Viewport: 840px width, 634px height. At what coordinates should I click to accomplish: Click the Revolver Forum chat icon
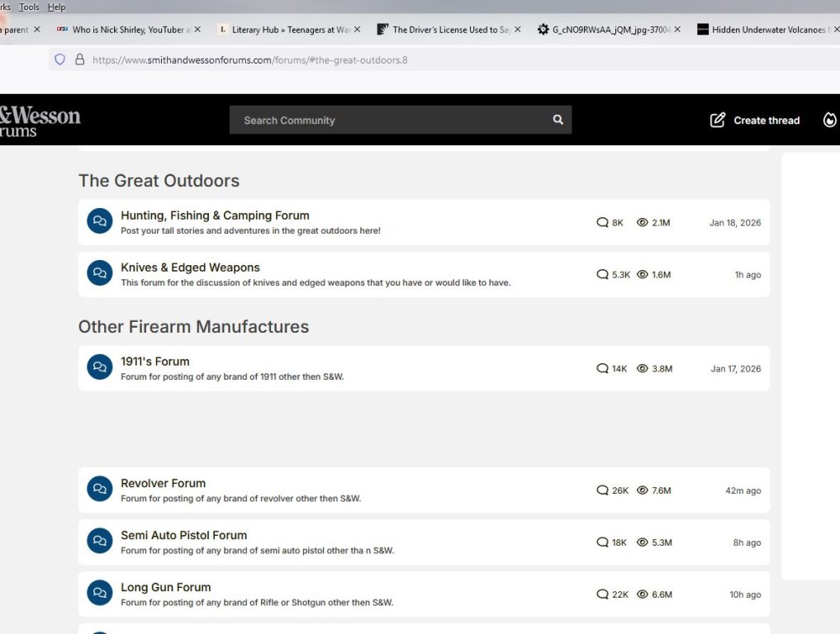tap(100, 490)
